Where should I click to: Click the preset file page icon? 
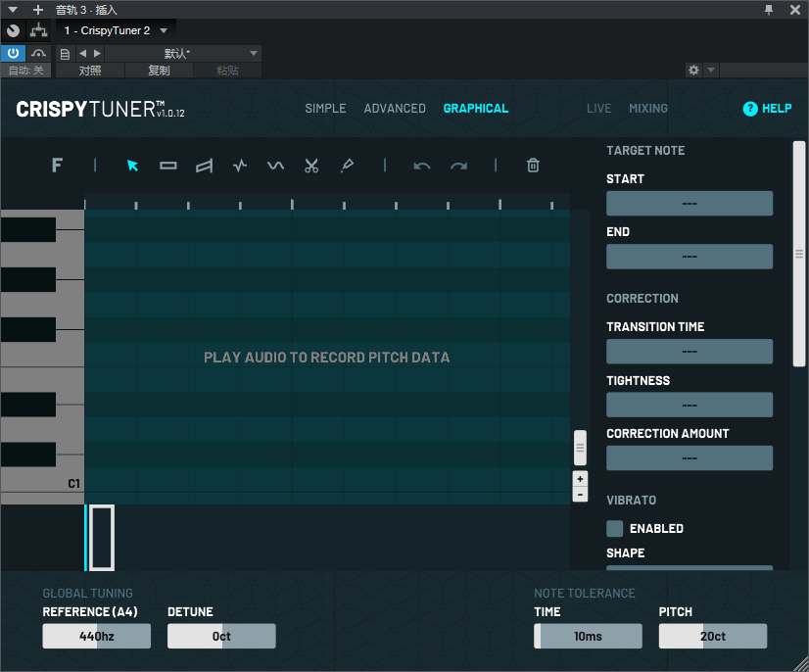[65, 54]
